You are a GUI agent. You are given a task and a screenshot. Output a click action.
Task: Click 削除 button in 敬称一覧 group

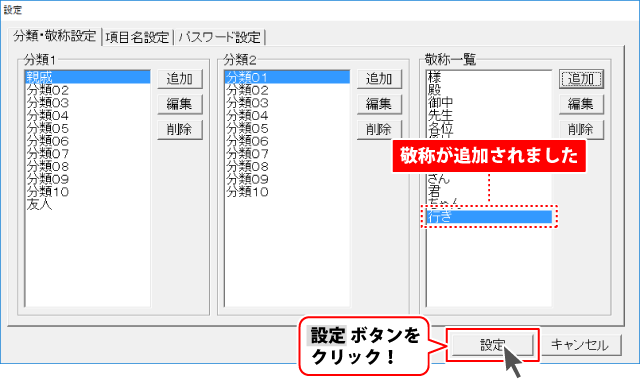point(581,130)
